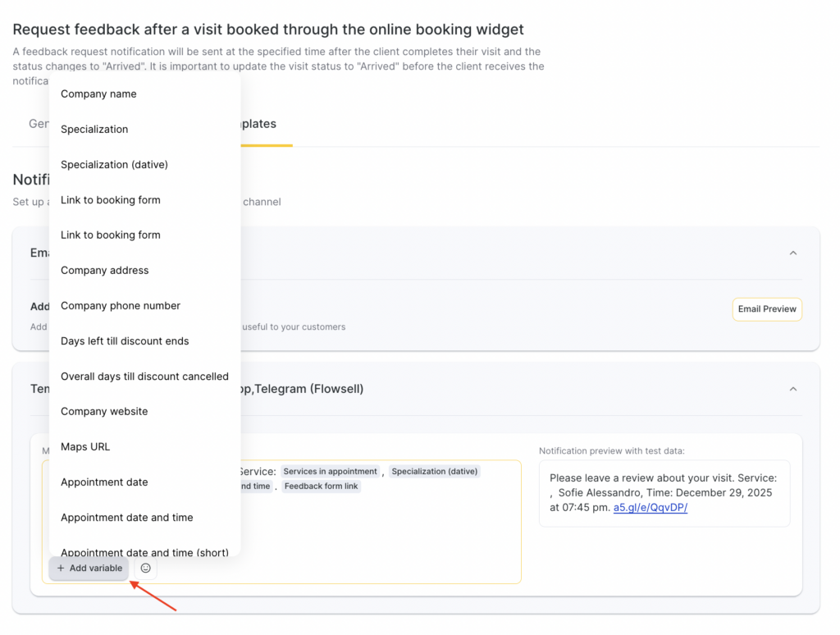Click the Add variable button

(89, 568)
